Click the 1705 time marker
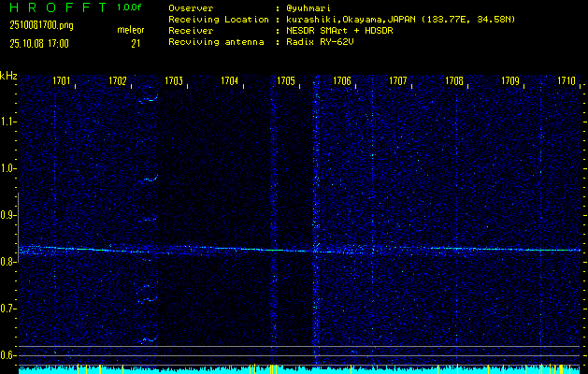This screenshot has width=588, height=374. point(286,80)
